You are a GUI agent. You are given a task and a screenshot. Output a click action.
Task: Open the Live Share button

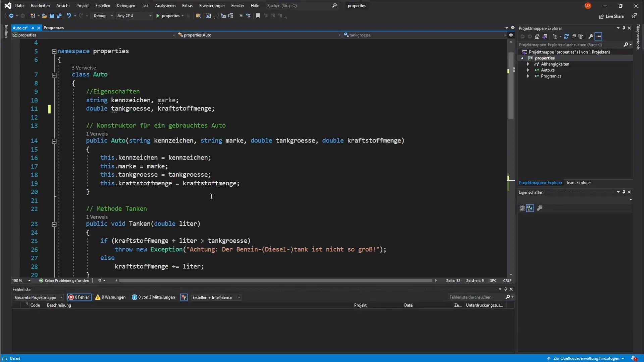(x=611, y=16)
